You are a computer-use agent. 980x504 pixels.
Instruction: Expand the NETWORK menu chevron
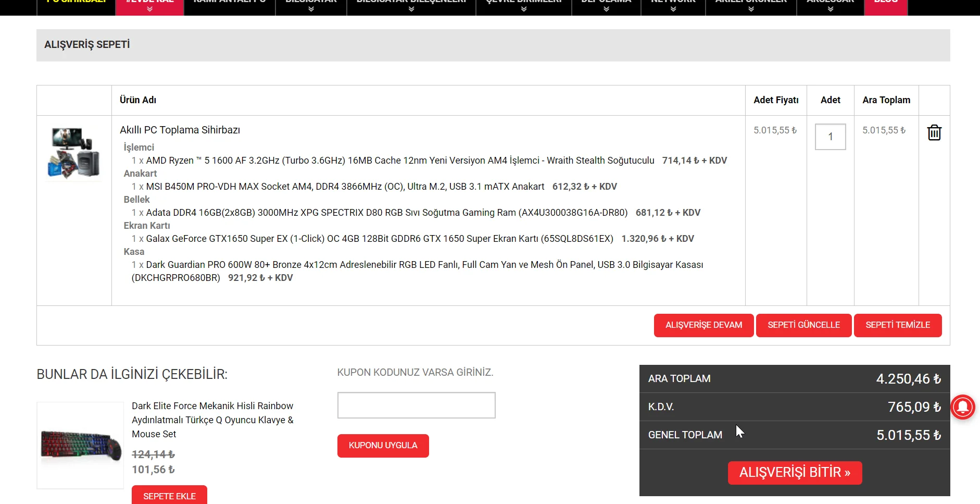[673, 9]
